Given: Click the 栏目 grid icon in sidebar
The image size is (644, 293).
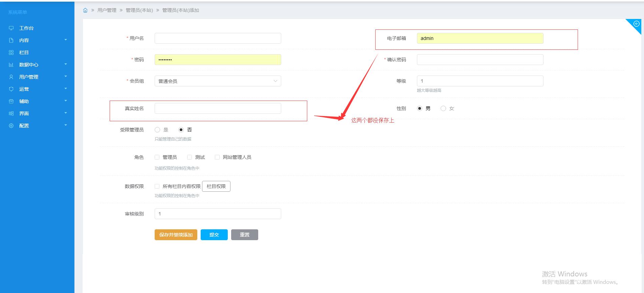Looking at the screenshot, I should pyautogui.click(x=11, y=53).
